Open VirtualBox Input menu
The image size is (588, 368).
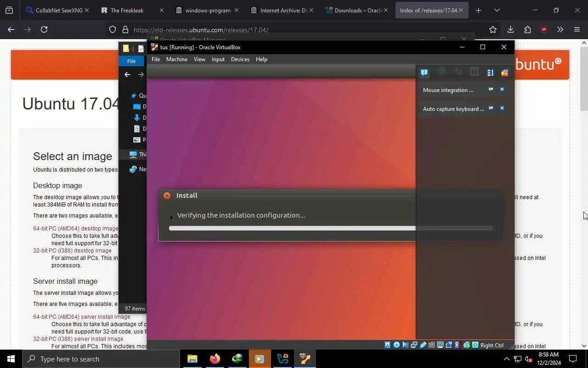[218, 59]
